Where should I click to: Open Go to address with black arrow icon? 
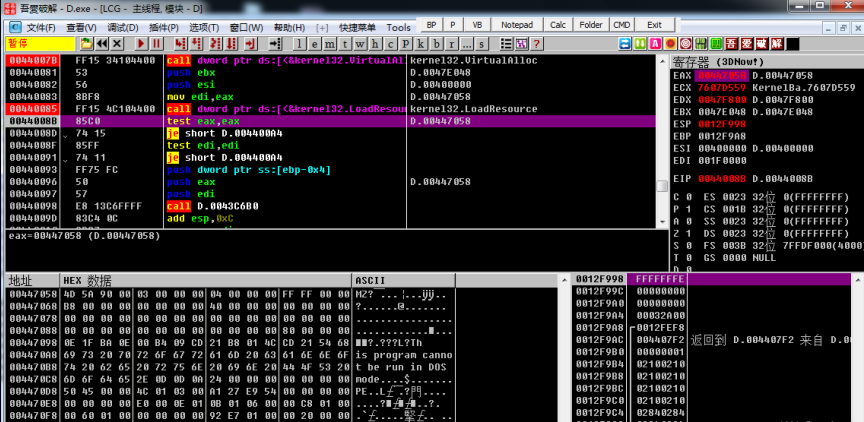tap(275, 44)
